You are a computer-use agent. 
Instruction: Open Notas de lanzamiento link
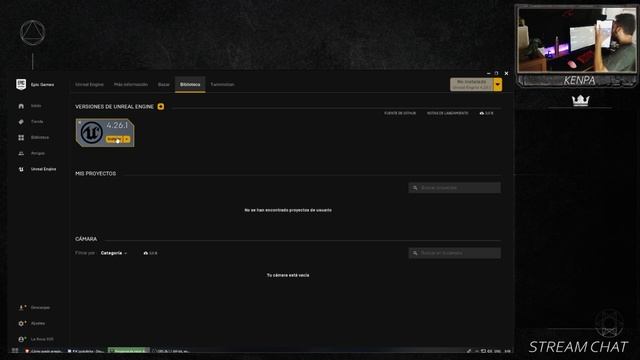(x=448, y=113)
